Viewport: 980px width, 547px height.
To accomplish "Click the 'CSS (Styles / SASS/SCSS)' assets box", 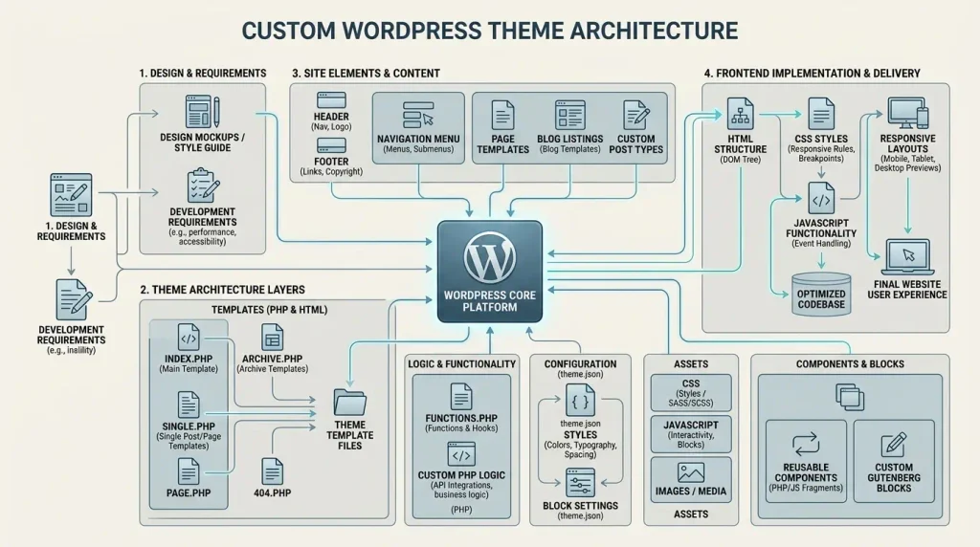I will click(691, 392).
